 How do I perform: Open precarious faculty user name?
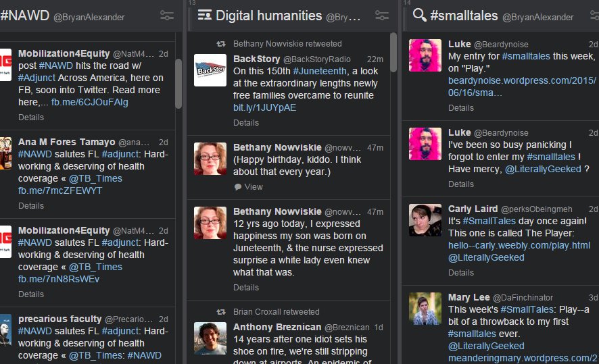(x=60, y=319)
